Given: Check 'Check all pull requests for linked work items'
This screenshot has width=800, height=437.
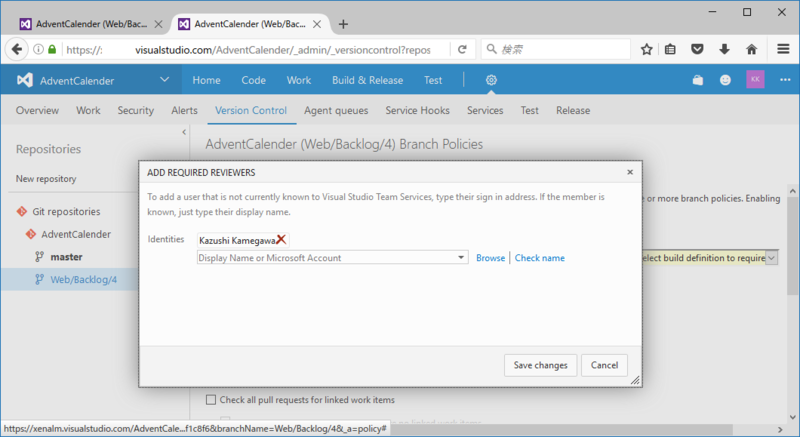Looking at the screenshot, I should click(211, 400).
